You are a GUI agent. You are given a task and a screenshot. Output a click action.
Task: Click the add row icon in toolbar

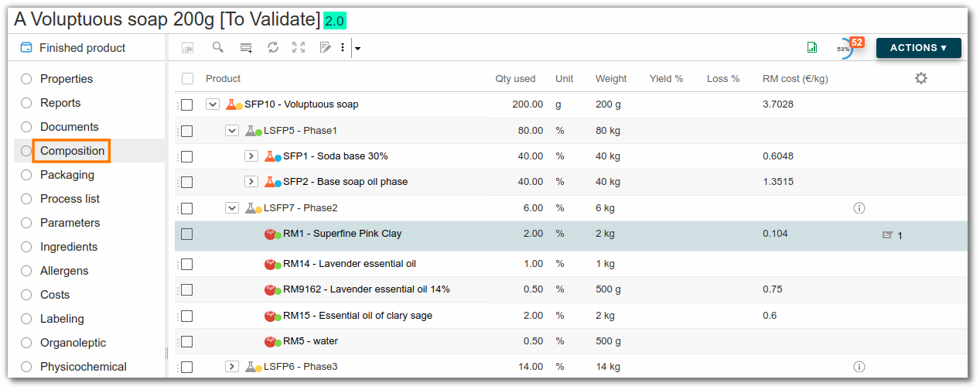(246, 48)
